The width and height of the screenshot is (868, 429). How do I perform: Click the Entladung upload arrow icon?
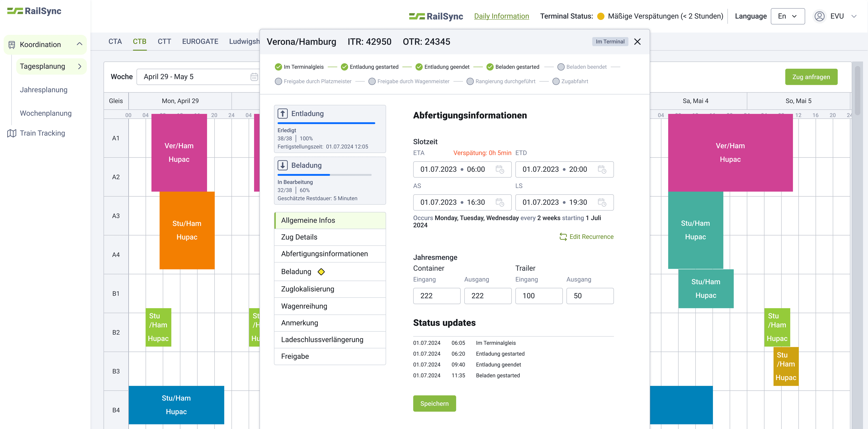282,113
